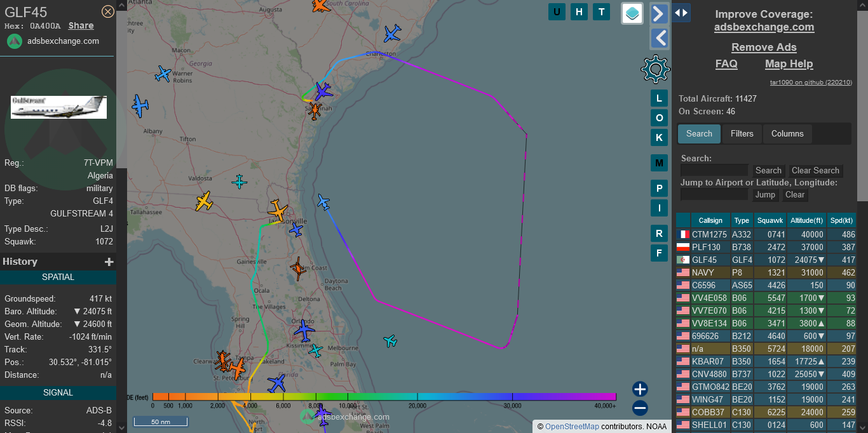Toggle the L labels button
The width and height of the screenshot is (868, 433).
pos(659,98)
